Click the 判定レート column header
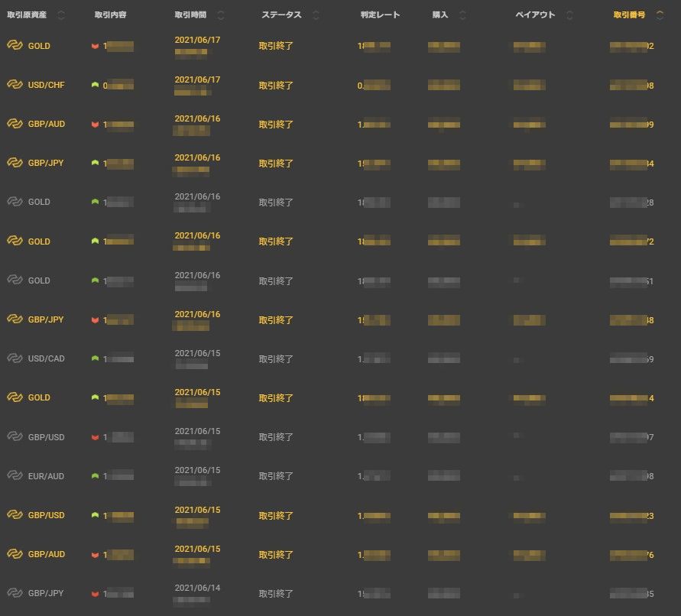This screenshot has height=616, width=681. point(380,15)
